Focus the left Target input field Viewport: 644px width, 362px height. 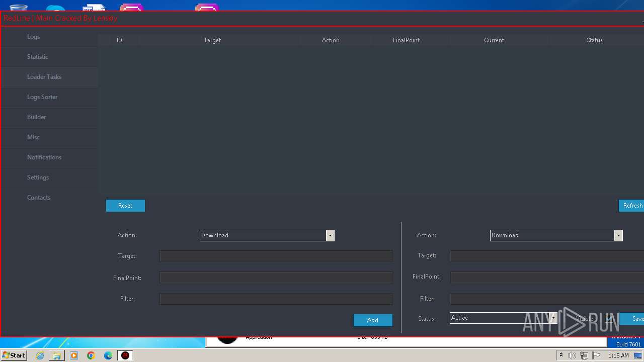point(276,256)
